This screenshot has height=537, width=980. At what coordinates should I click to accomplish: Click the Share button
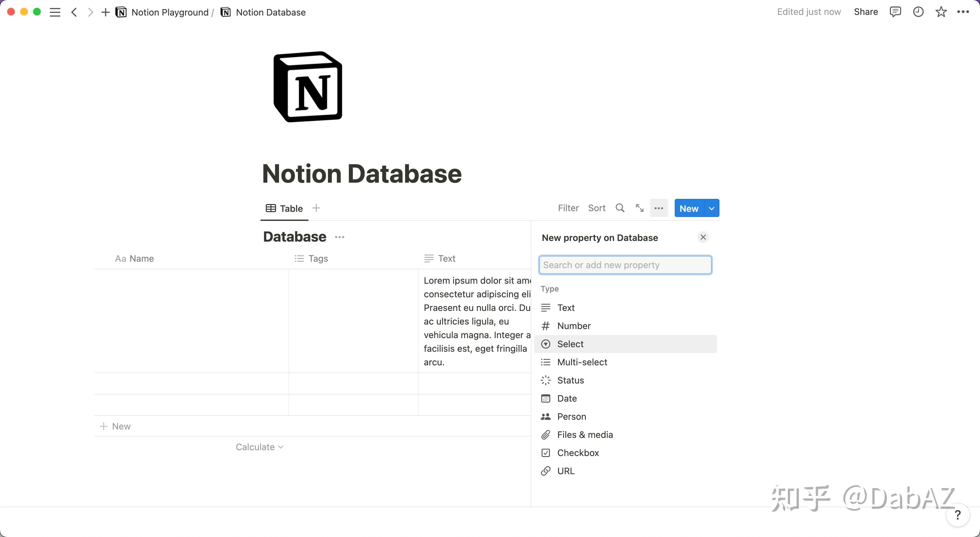(x=866, y=12)
